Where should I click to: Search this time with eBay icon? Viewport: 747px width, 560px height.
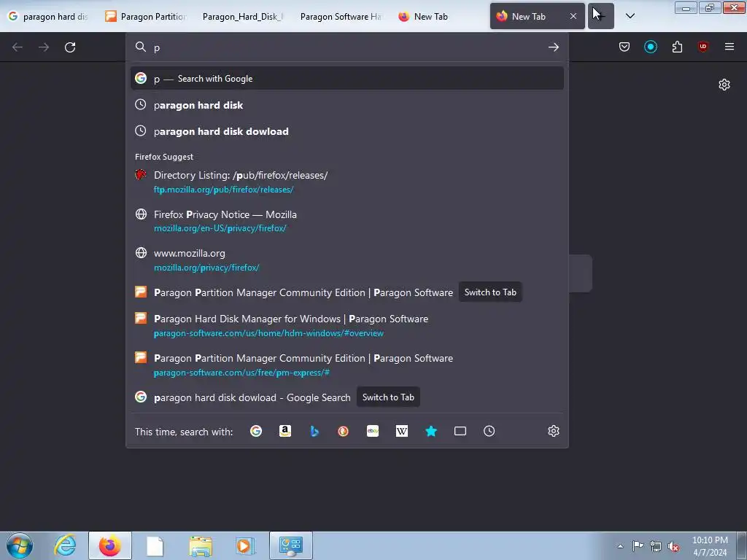coord(373,432)
